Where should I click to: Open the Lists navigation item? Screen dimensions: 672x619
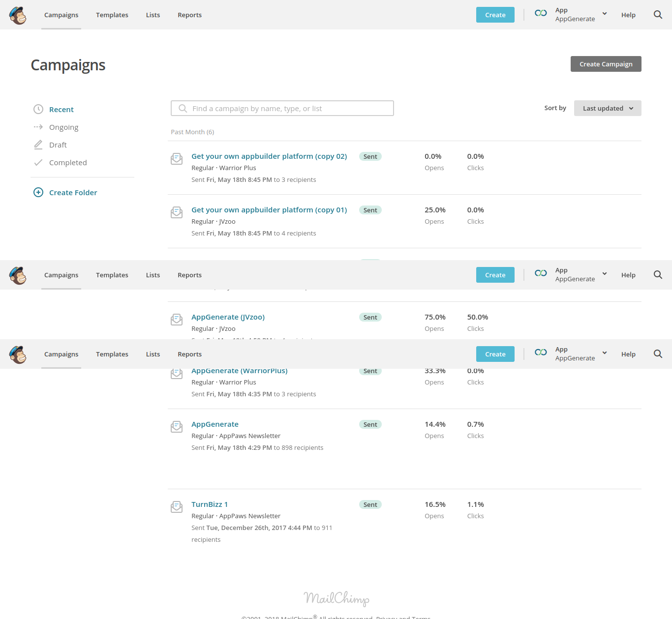click(x=153, y=15)
